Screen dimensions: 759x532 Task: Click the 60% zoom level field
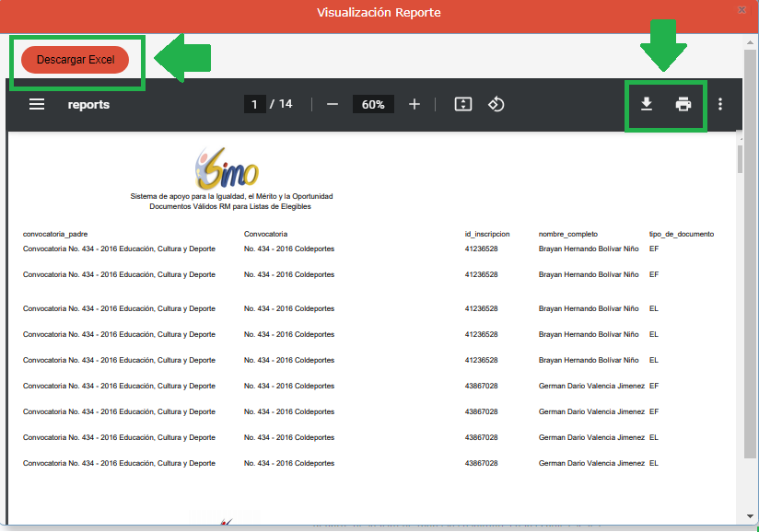pos(373,105)
